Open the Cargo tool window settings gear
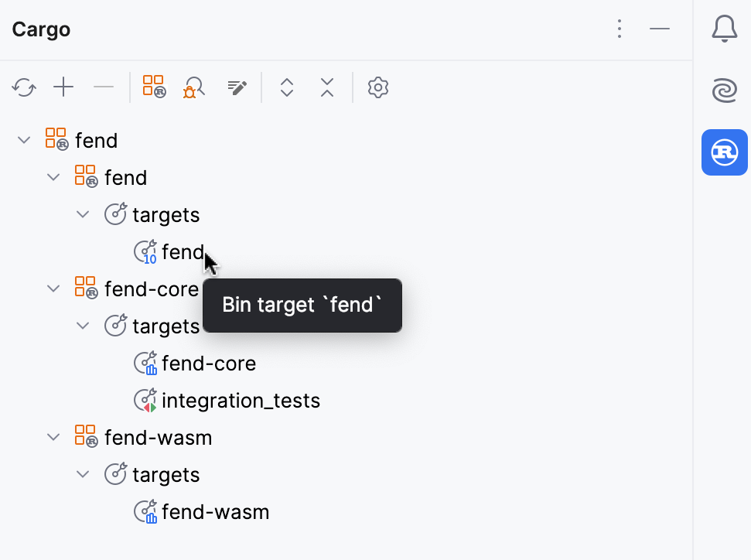Screen dimensions: 751x560 [377, 87]
